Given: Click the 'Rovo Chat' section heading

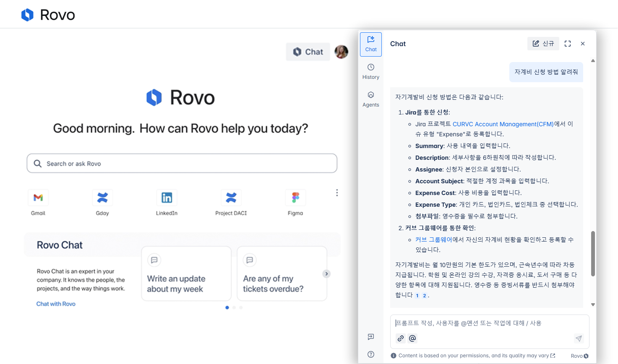Looking at the screenshot, I should pyautogui.click(x=60, y=245).
